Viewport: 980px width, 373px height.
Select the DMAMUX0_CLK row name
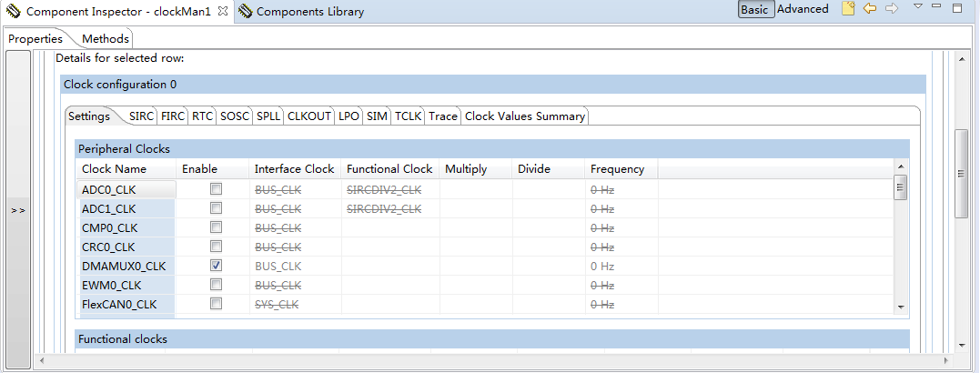(126, 267)
